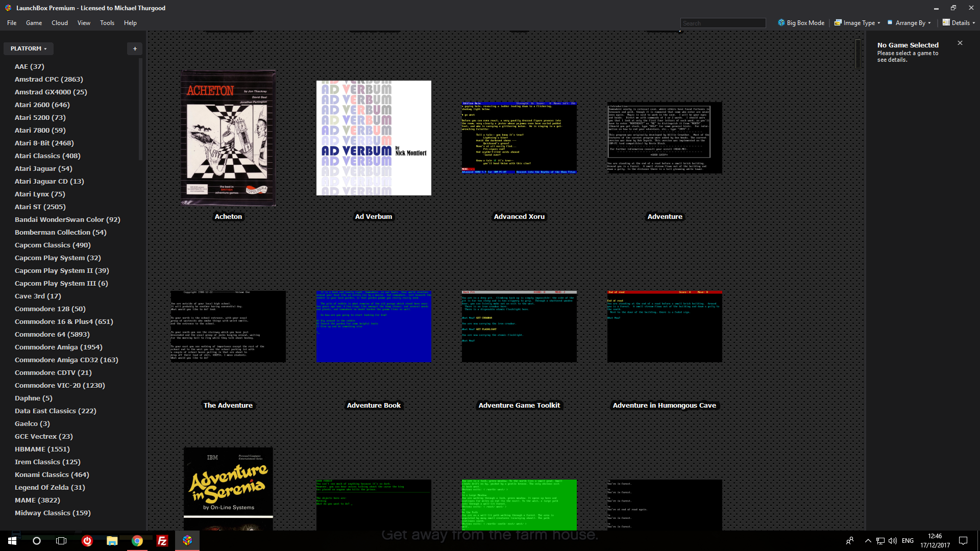Open FileZilla from taskbar
This screenshot has height=551, width=980.
coord(162,541)
